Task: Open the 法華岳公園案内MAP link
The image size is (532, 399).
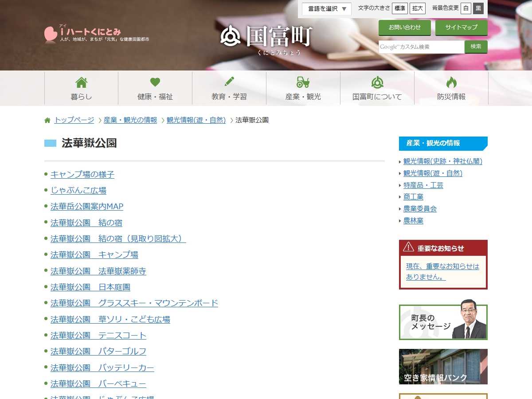Action: 87,206
